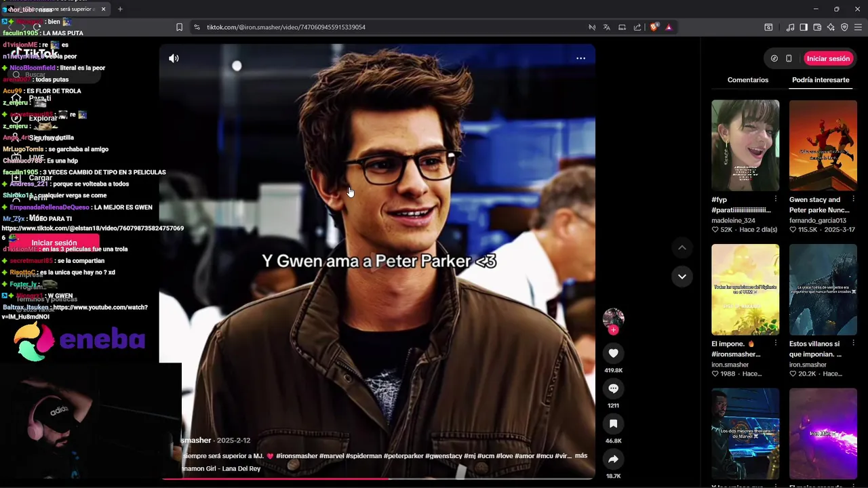Share the video using the arrow icon
Viewport: 868px width, 488px height.
tap(613, 459)
